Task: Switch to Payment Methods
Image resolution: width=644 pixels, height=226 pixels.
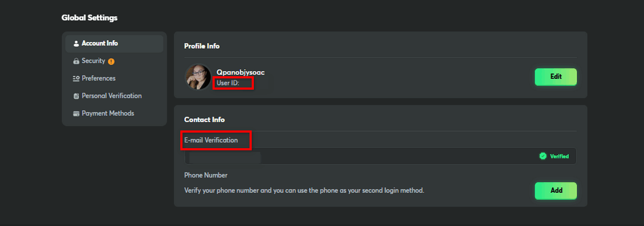Action: [x=108, y=114]
